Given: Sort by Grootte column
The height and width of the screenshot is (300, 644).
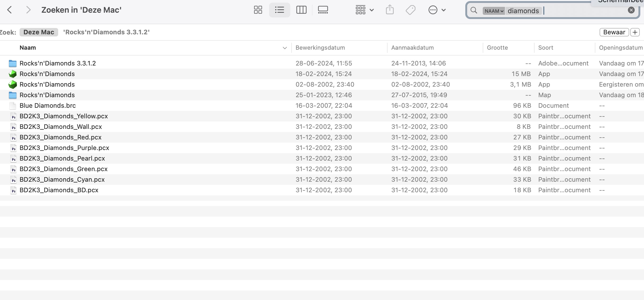Looking at the screenshot, I should (497, 48).
